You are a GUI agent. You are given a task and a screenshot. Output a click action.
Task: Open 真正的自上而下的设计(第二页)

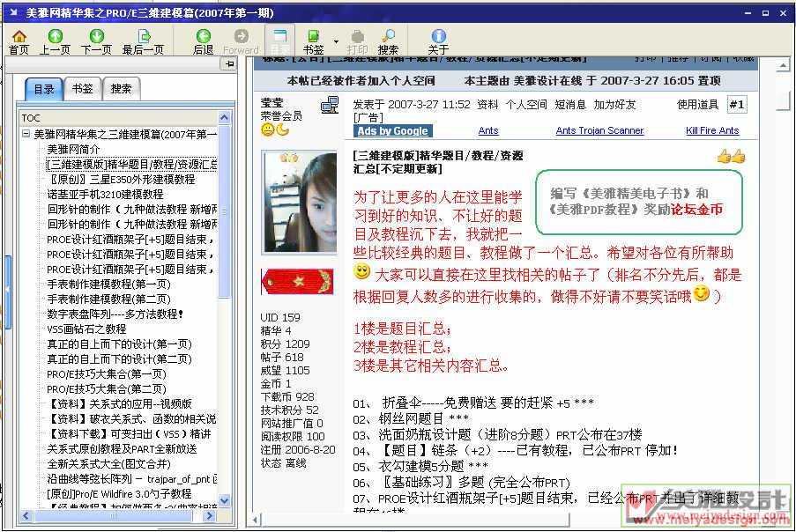pyautogui.click(x=119, y=359)
